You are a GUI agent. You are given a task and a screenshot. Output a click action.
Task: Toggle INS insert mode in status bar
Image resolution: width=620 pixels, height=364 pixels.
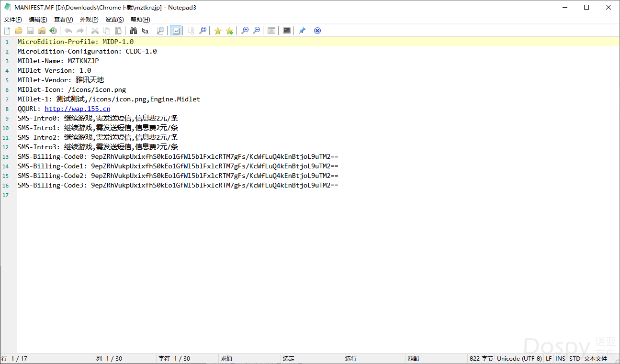[560, 358]
